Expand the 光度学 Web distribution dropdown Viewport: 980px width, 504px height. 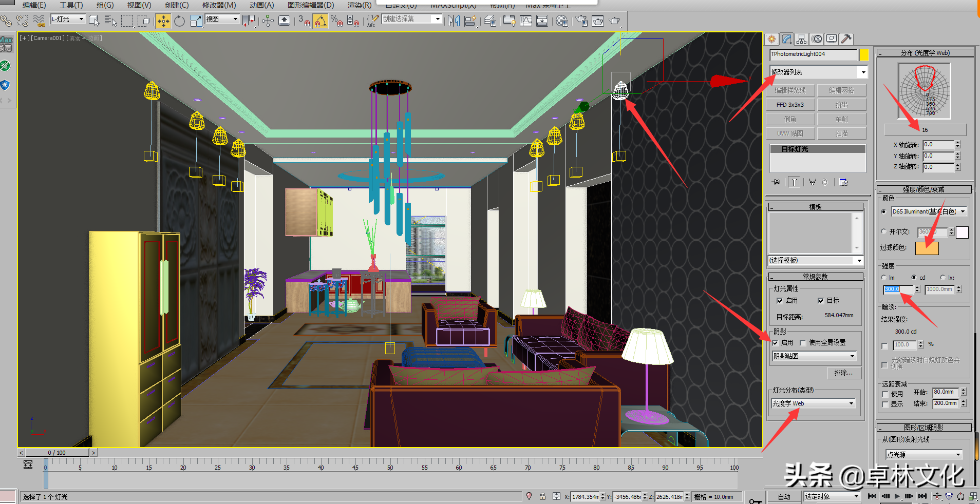813,403
